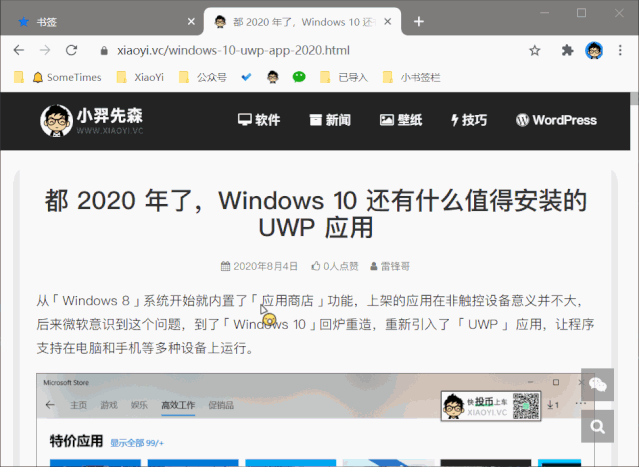Click back arrow in Store screenshot

50,405
